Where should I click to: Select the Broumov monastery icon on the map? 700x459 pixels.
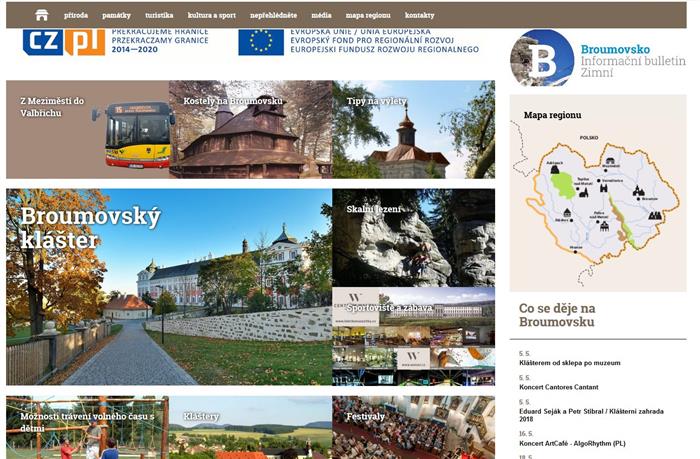click(x=638, y=191)
